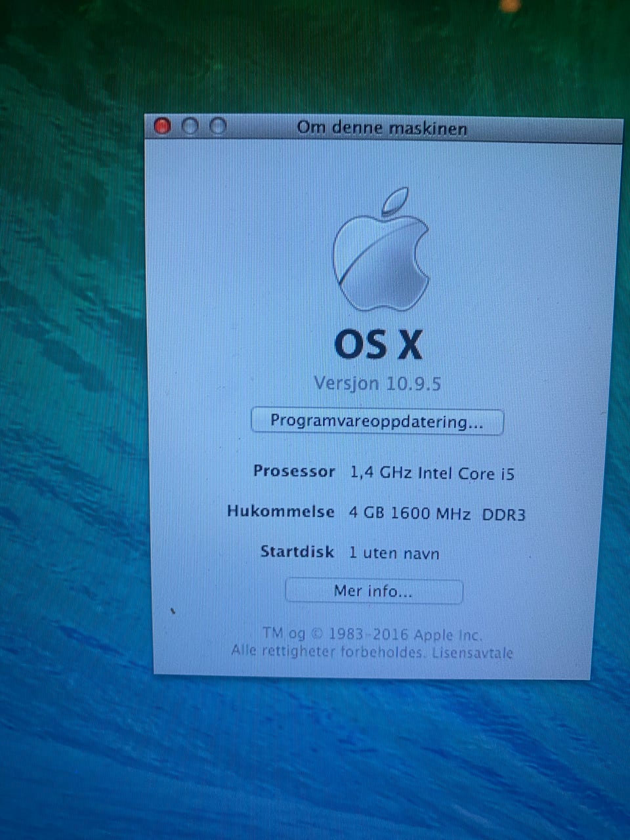
Task: Open Mer info… details
Action: coord(373,591)
